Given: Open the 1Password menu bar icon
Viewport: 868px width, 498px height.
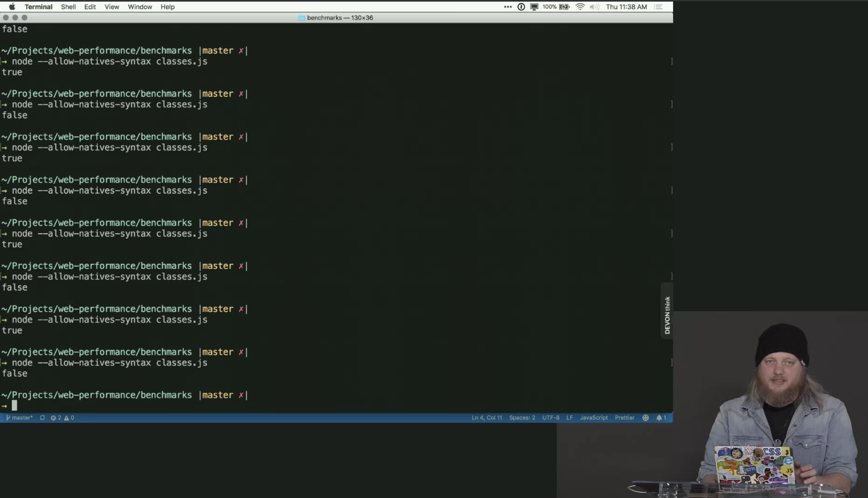Looking at the screenshot, I should pos(521,7).
